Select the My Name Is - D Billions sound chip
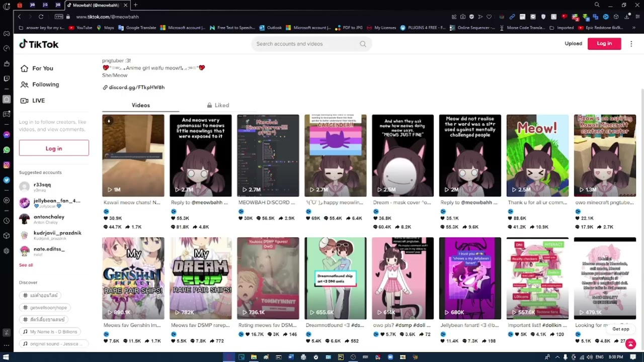Viewport: 644px width, 362px height. tap(49, 332)
